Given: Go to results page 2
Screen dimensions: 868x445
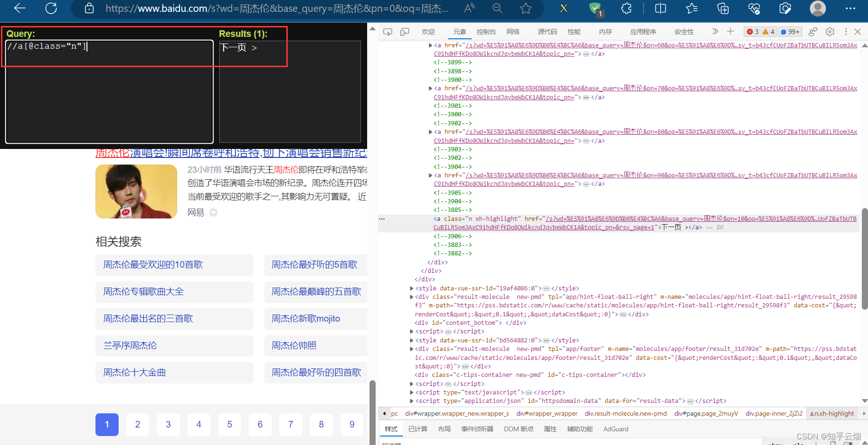Looking at the screenshot, I should (x=138, y=425).
